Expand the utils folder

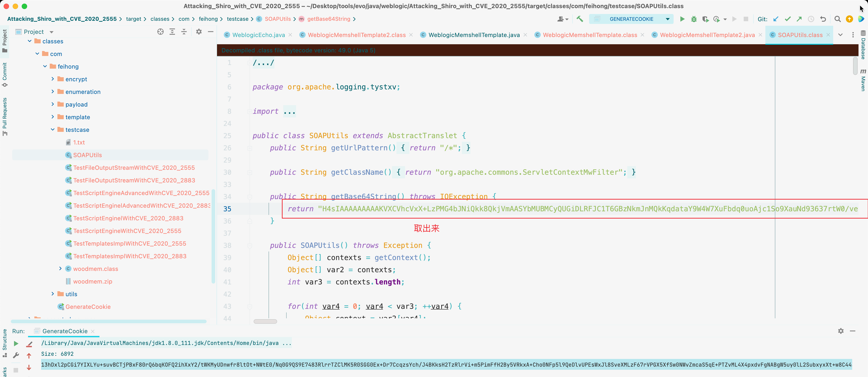click(x=53, y=294)
